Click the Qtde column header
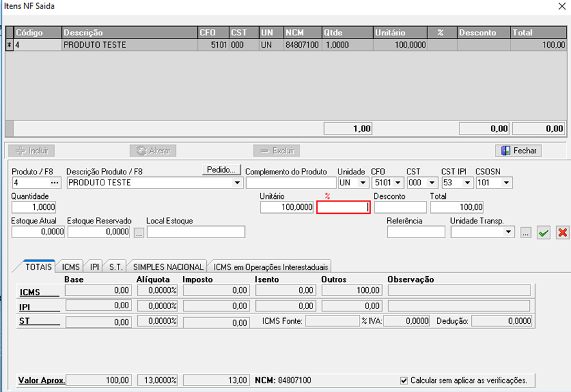This screenshot has height=392, width=571. click(x=347, y=32)
